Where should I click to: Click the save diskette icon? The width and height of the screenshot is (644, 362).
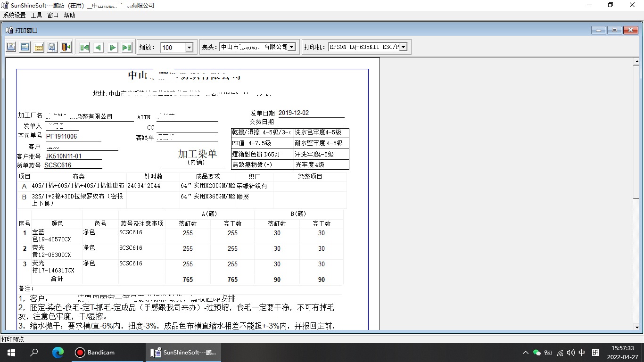[52, 47]
